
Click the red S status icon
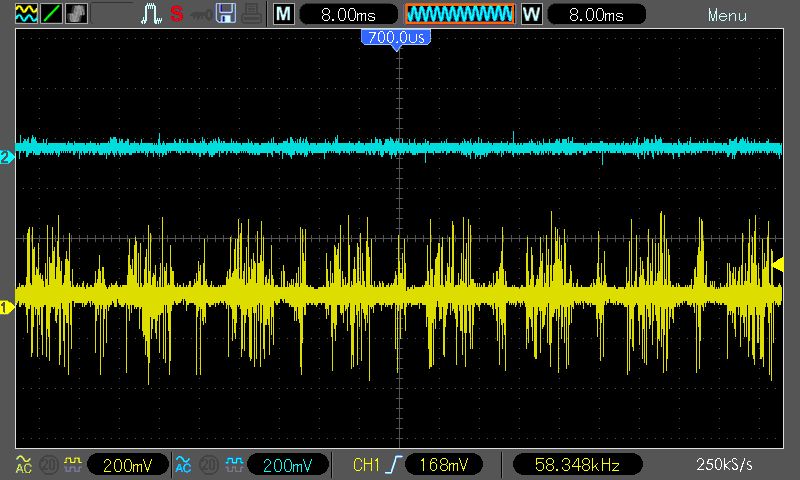coord(177,15)
